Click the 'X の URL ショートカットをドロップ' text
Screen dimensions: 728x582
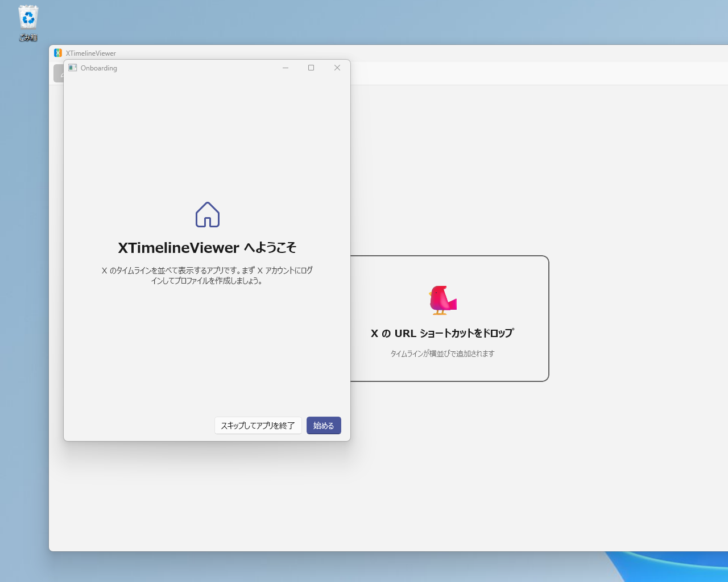[x=442, y=334]
